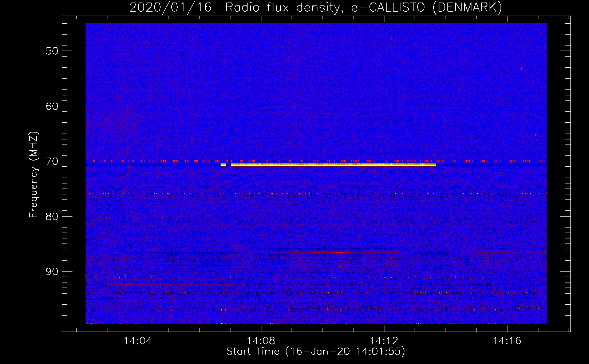Screen dimensions: 589x364
Task: Select the 60 MHz frequency tick label
Action: pos(52,106)
